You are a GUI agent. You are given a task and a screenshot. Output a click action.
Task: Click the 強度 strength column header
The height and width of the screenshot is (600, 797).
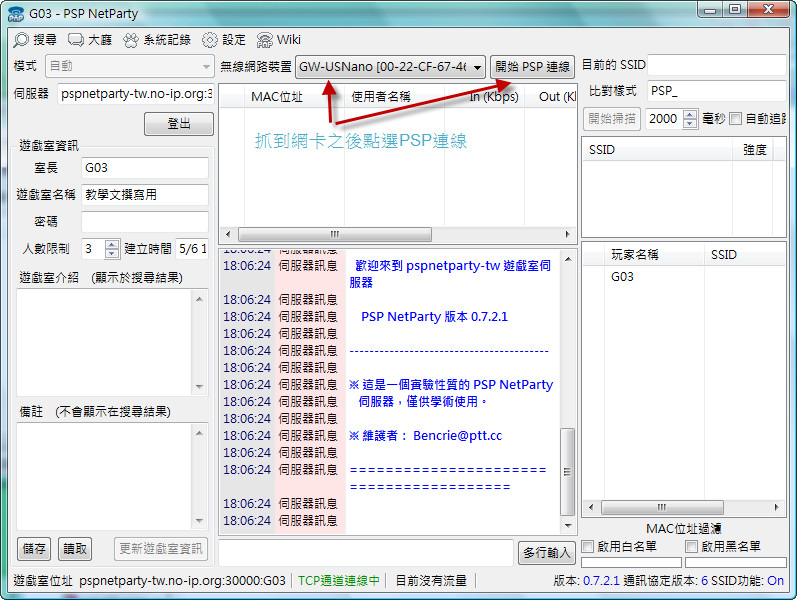coord(754,150)
